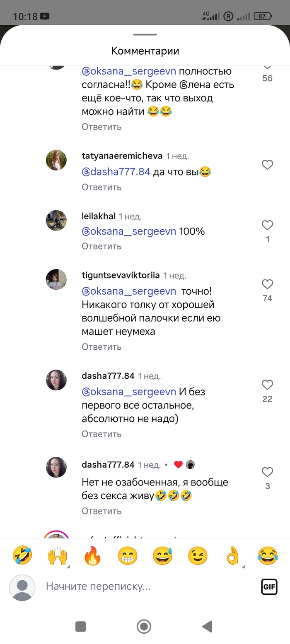Insert the winking face emoji

click(x=198, y=555)
